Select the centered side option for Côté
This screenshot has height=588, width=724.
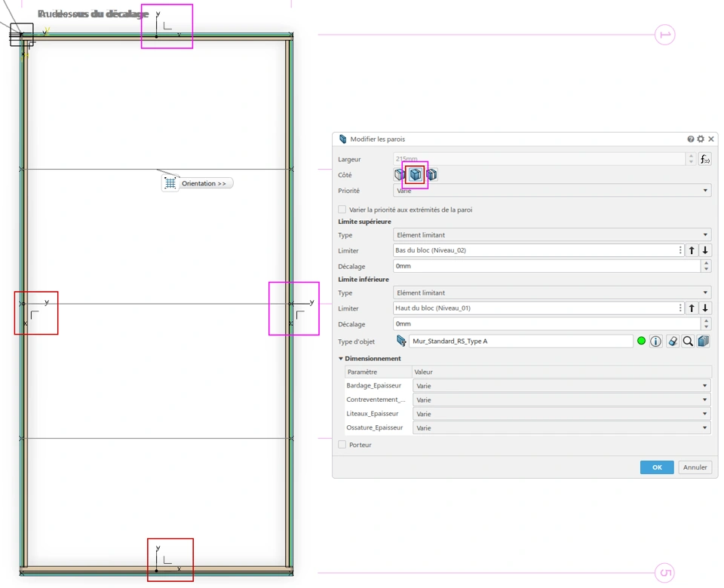(415, 174)
